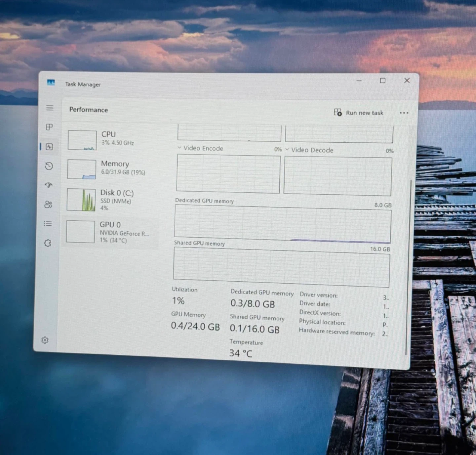Select the Performance page icon
Image resolution: width=476 pixels, height=455 pixels.
click(49, 147)
